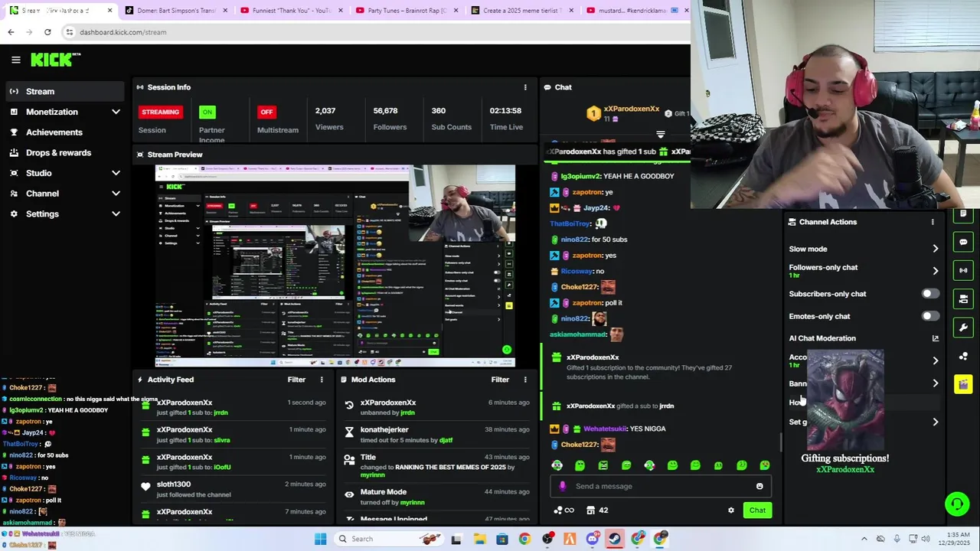Click the last emote in quick emote row
The image size is (980, 551).
[x=764, y=465]
